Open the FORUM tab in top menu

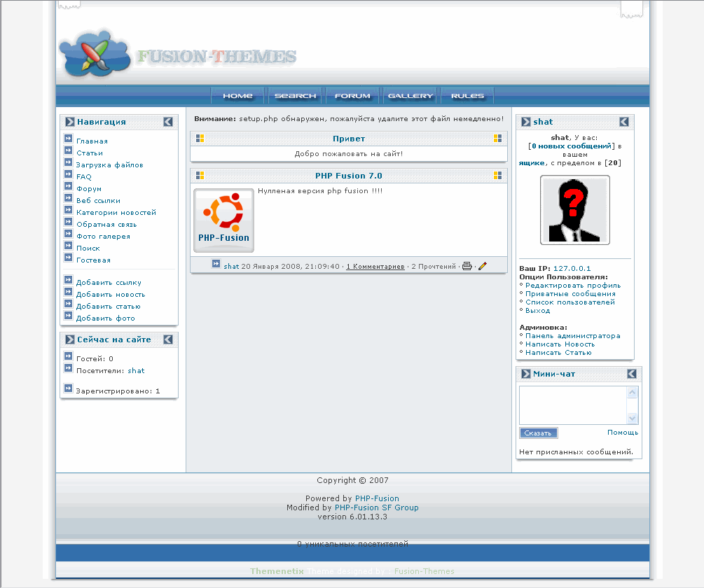point(352,96)
